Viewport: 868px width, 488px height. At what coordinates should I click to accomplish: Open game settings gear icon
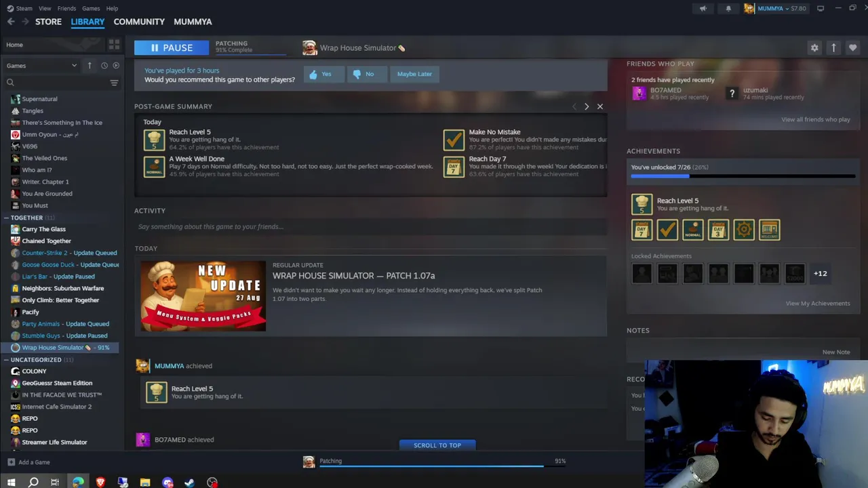[x=814, y=47]
